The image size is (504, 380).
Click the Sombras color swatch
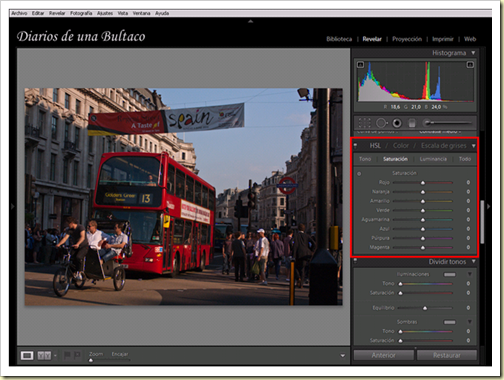tap(449, 322)
